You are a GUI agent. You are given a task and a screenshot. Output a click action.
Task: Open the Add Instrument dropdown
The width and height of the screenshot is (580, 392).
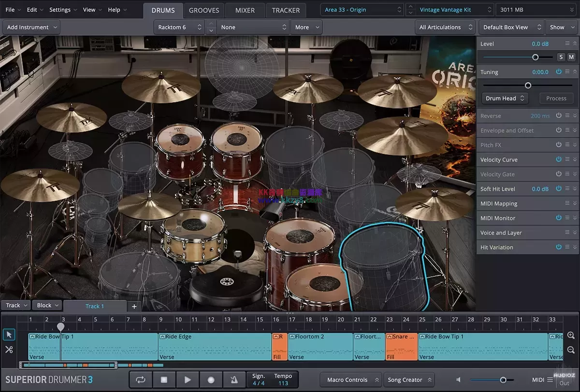coord(31,28)
